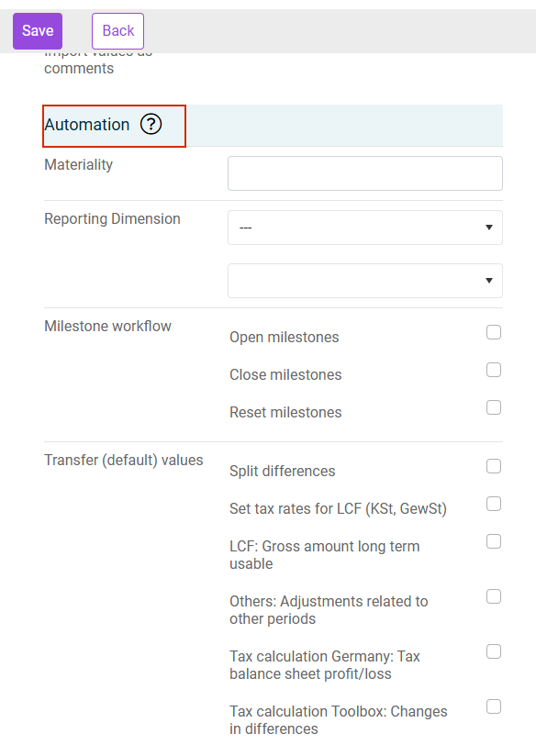Check Tax calculation Toolbox Changes in differences

494,706
